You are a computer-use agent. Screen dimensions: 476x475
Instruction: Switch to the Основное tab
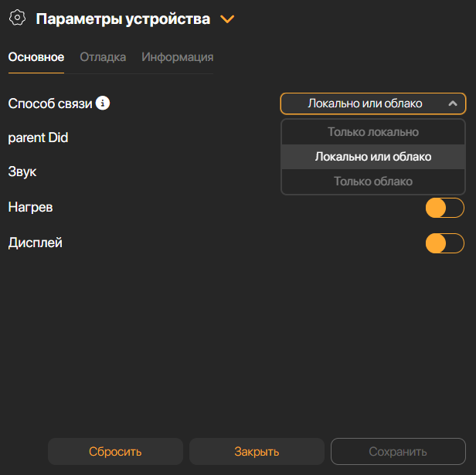pos(36,57)
